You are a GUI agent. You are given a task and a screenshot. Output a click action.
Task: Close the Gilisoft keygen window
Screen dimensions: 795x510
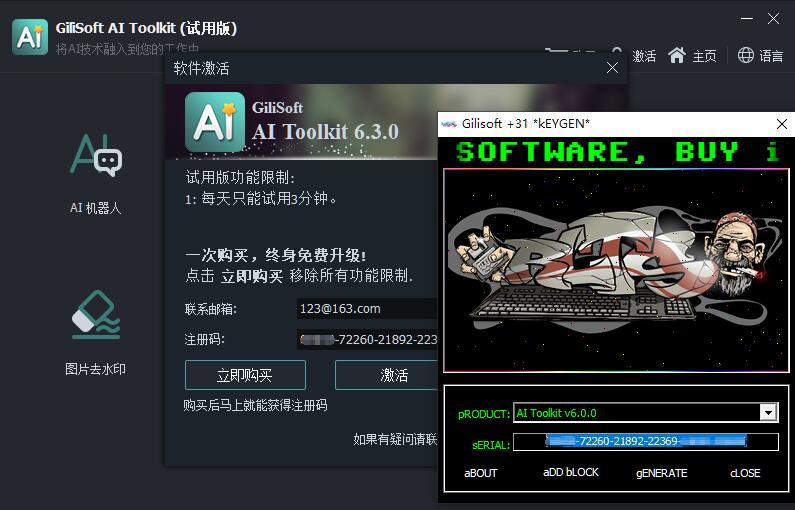782,124
